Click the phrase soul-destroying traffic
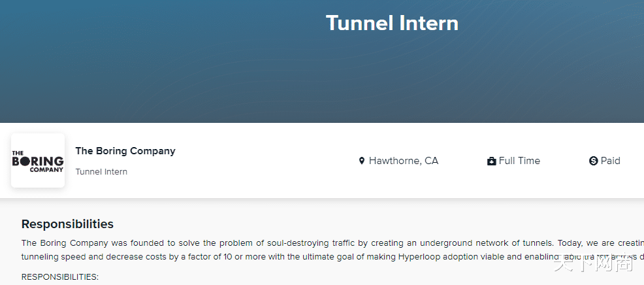The width and height of the screenshot is (644, 285). 311,243
